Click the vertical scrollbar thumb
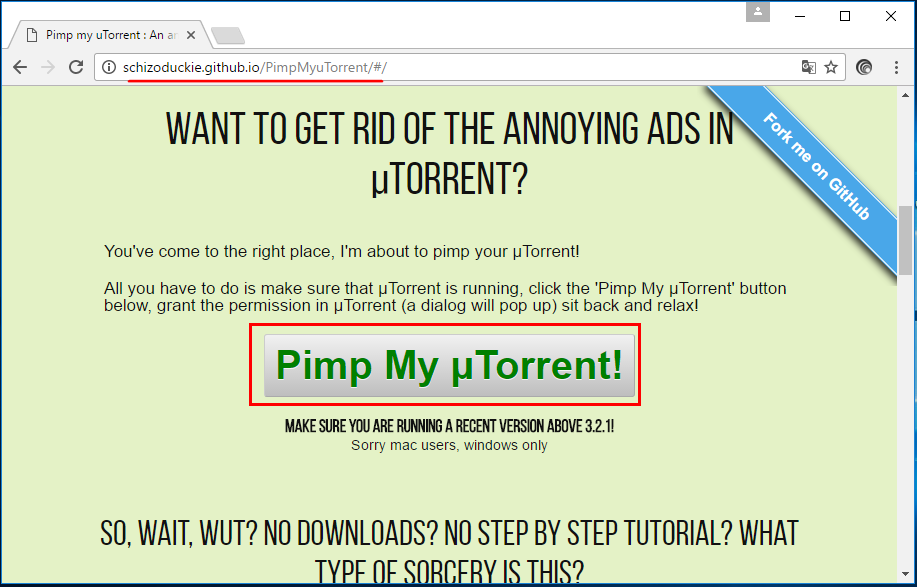Screen dimensions: 917x587 coord(905,240)
